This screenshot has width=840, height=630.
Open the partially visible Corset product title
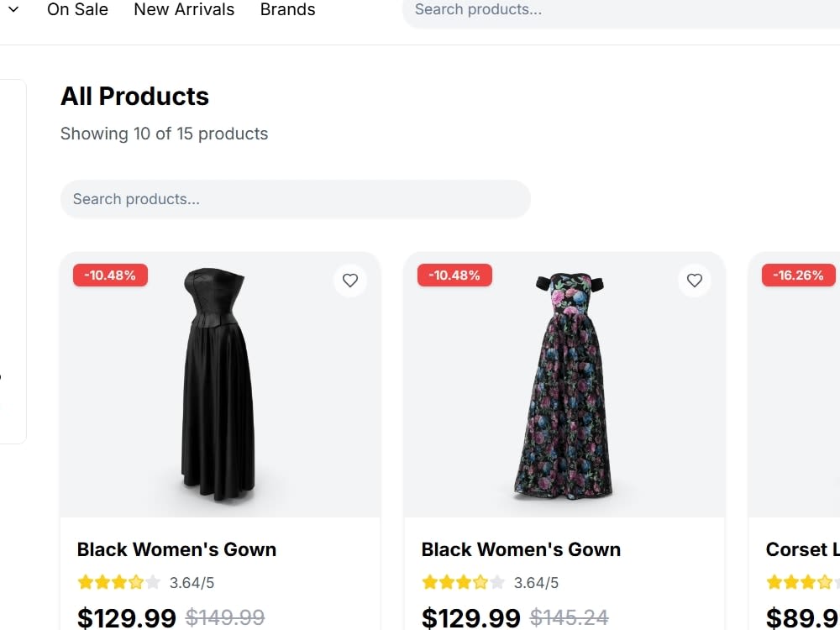tap(802, 549)
